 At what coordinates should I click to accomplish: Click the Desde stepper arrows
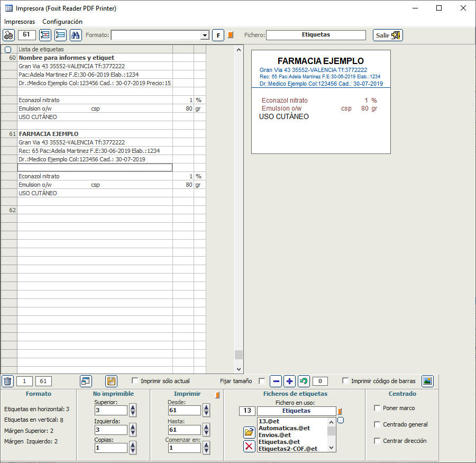[206, 410]
